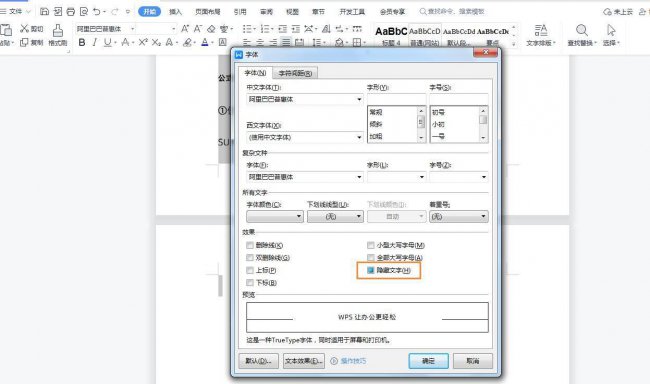The height and width of the screenshot is (384, 650).
Task: Click the ribbon font color A swatch
Action: 205,42
